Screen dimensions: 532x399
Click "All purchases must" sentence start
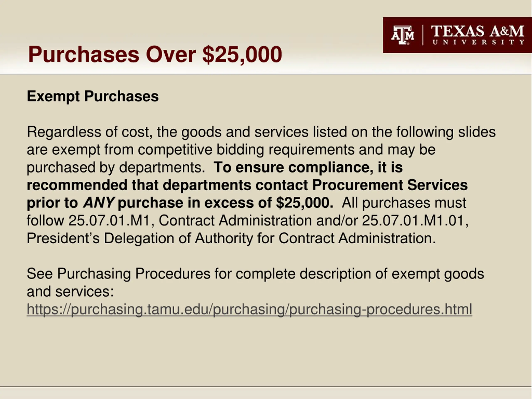[404, 203]
